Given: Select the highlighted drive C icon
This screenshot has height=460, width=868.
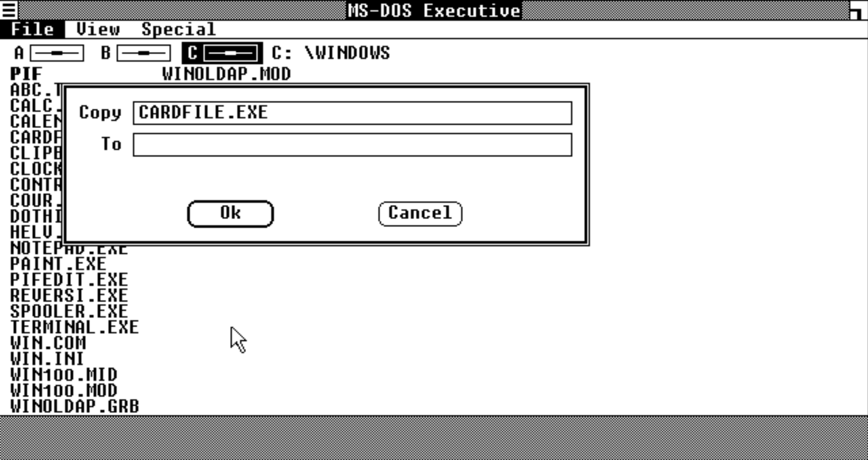Looking at the screenshot, I should click(222, 53).
